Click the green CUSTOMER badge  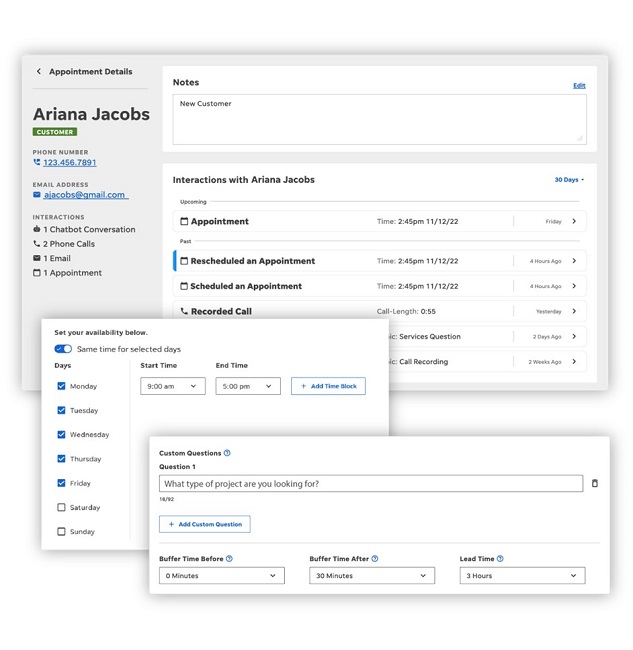point(55,132)
